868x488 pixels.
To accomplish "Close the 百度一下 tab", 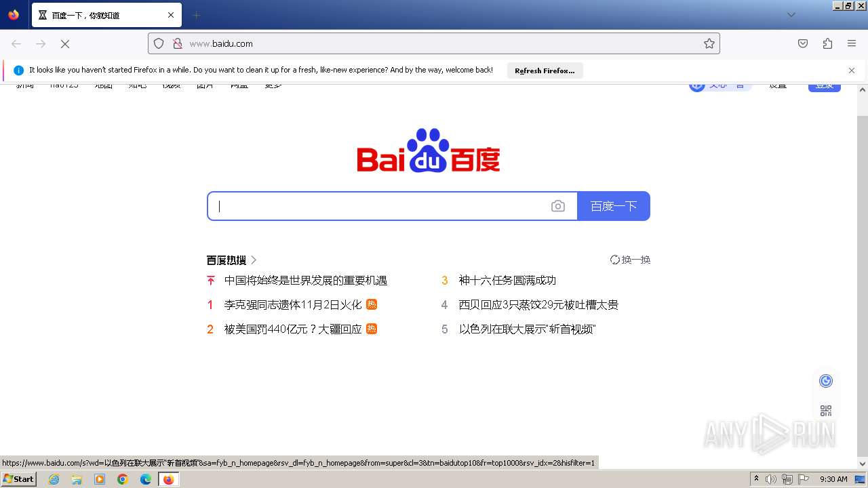I will pos(171,15).
